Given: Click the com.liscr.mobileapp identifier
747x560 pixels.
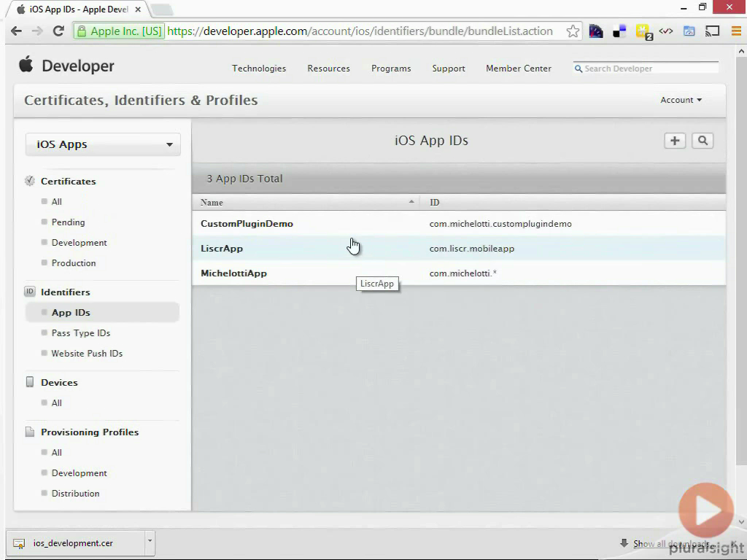Looking at the screenshot, I should 472,249.
